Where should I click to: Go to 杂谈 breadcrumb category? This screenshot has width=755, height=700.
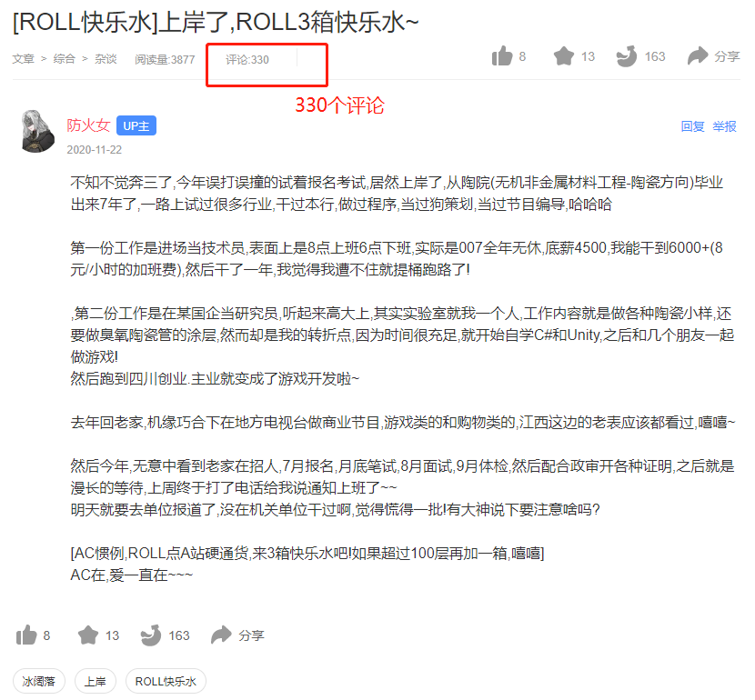coord(106,59)
